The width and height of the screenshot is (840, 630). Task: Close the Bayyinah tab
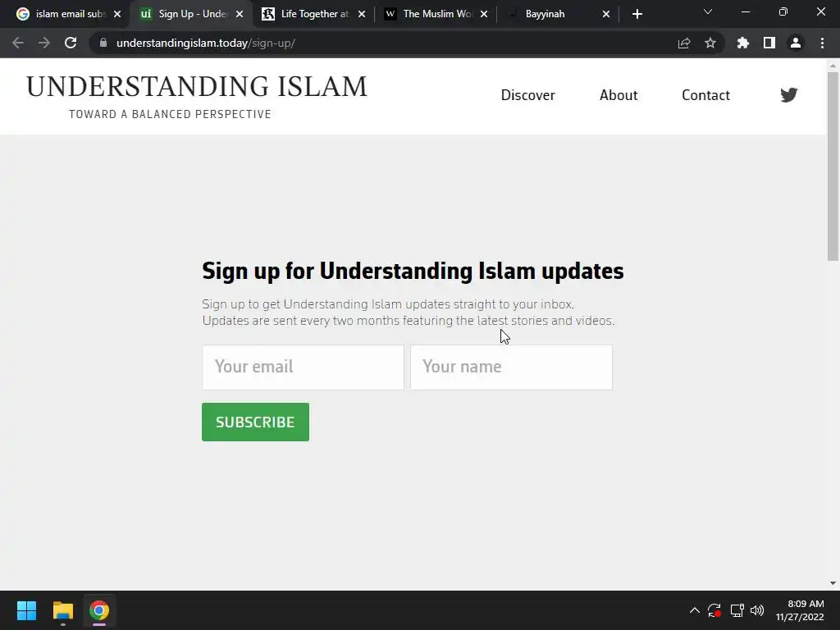click(606, 14)
